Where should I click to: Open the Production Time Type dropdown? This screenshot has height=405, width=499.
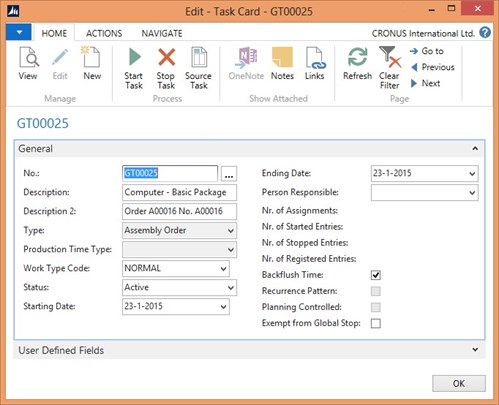coord(230,250)
